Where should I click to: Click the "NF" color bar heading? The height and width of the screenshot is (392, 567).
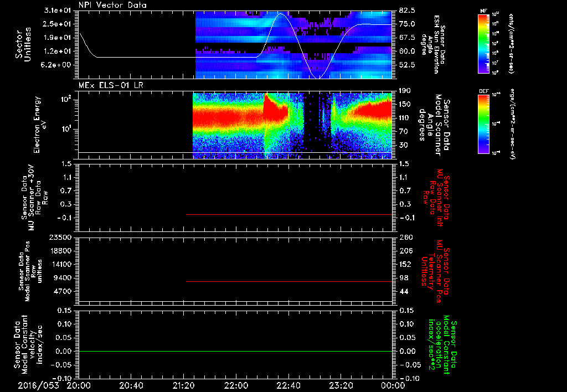point(483,11)
